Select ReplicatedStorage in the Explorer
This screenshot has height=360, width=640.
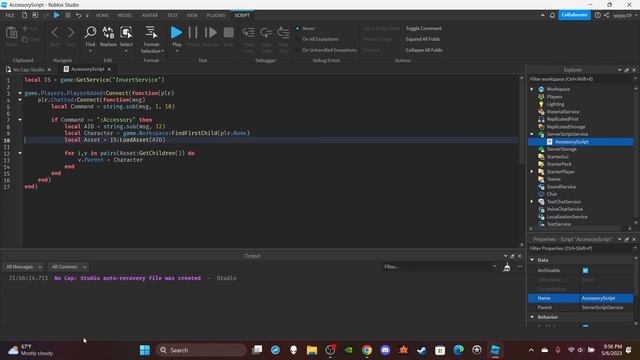point(566,127)
